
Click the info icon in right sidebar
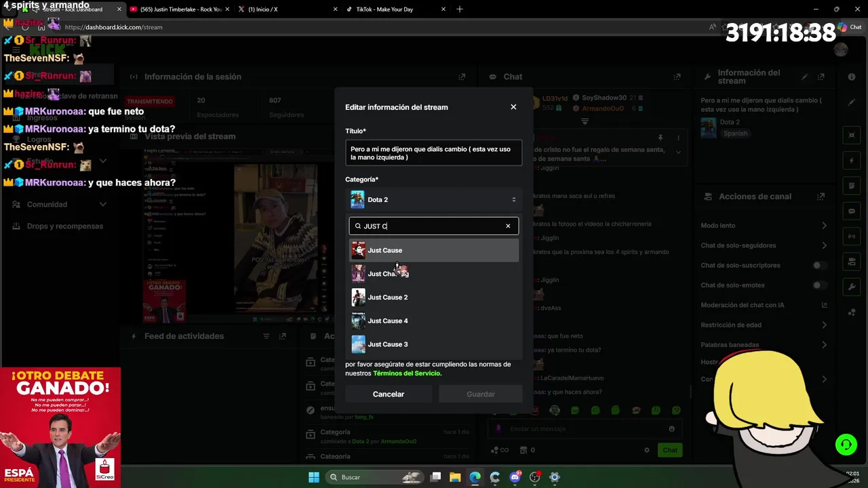(852, 77)
